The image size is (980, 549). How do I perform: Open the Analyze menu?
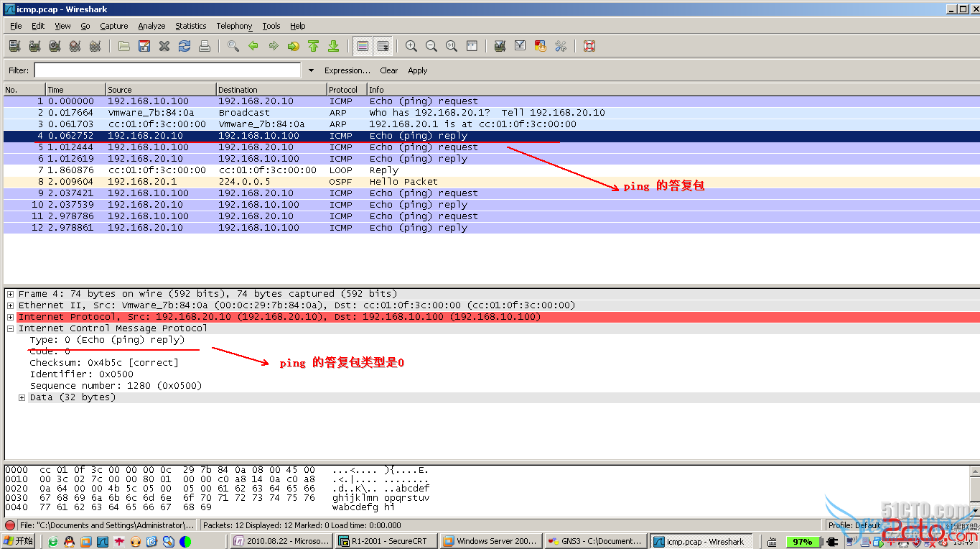point(151,26)
